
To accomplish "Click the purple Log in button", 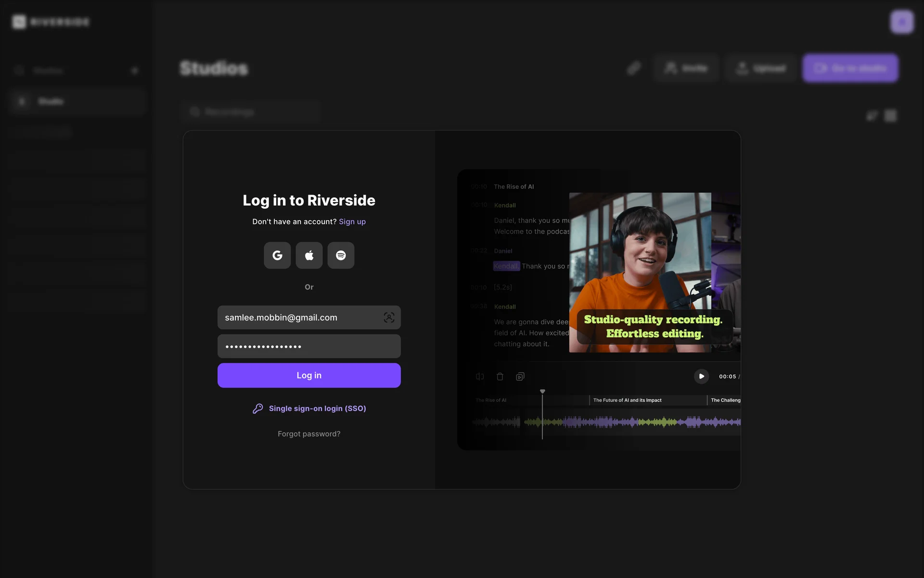I will [309, 375].
